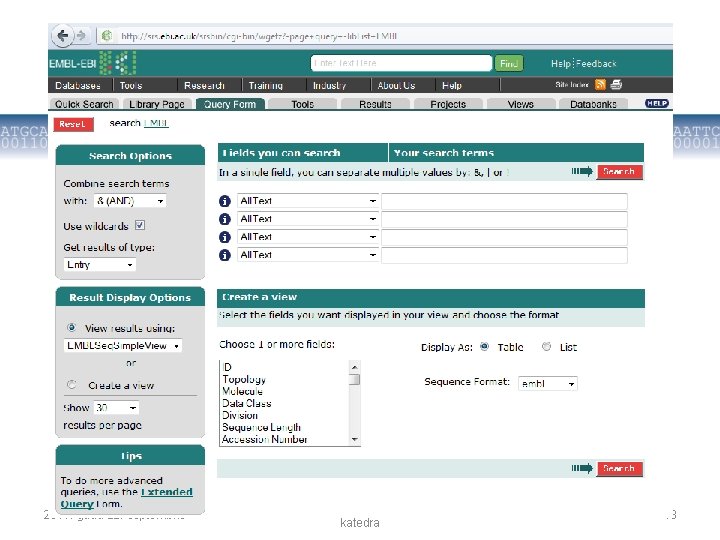Viewport: 720px width, 540px height.
Task: Open the Get results of type Entry dropdown
Action: point(100,264)
